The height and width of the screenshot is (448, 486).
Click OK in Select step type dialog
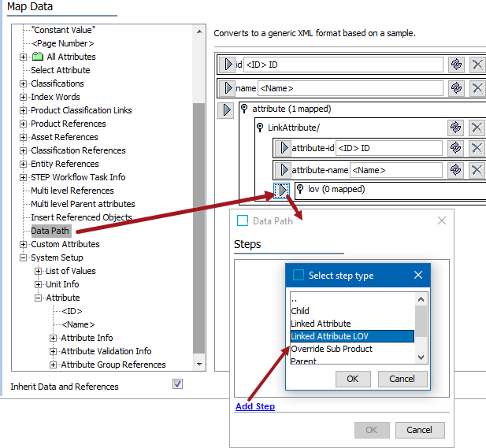pos(353,379)
